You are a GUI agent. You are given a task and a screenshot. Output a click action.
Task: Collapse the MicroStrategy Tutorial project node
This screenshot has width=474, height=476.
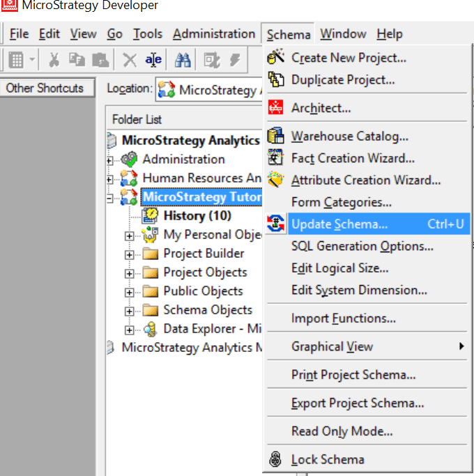[109, 199]
